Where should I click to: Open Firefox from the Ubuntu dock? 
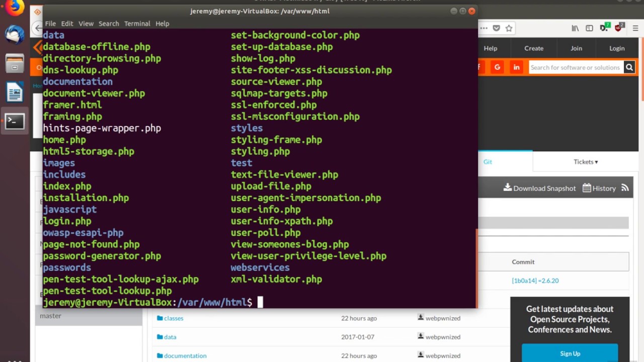pos(15,7)
